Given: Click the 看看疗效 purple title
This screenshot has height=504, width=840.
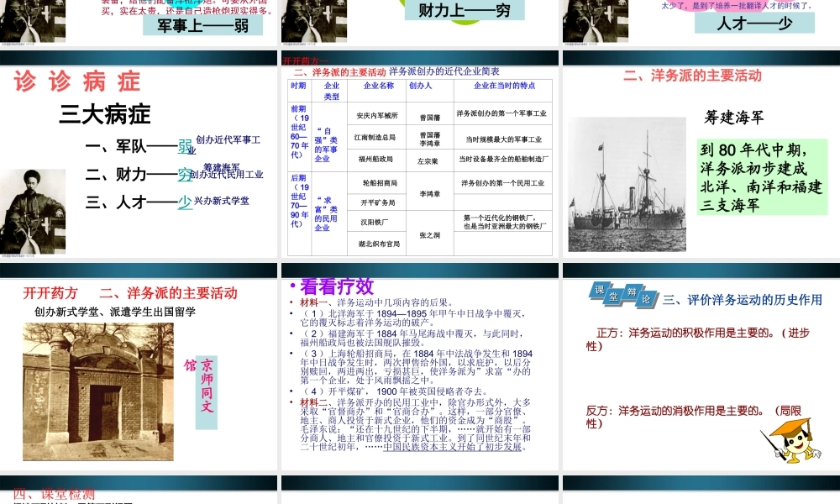Looking at the screenshot, I should 337,286.
